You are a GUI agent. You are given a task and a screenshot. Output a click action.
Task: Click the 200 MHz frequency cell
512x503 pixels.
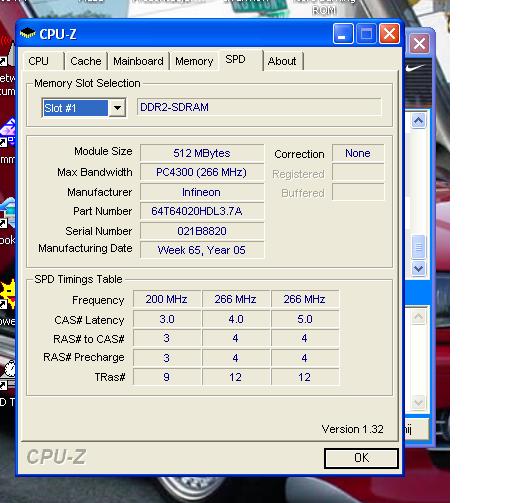(167, 299)
